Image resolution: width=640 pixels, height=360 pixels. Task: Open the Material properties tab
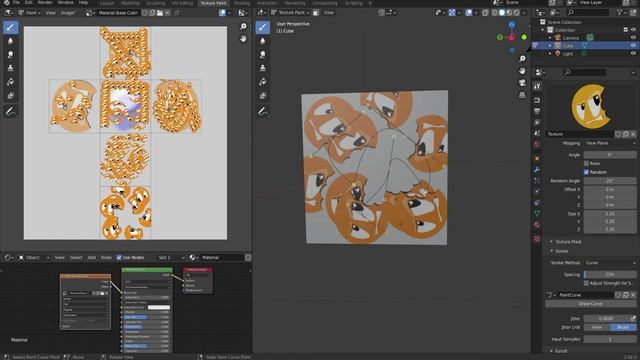(x=537, y=225)
